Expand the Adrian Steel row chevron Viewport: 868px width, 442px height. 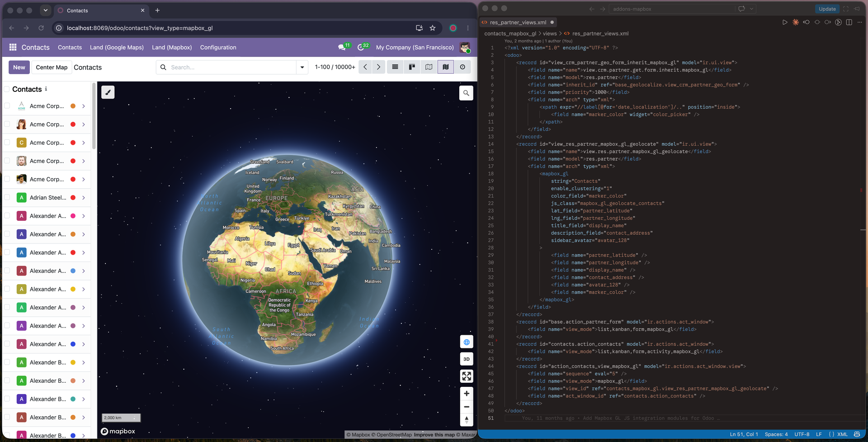click(x=84, y=198)
